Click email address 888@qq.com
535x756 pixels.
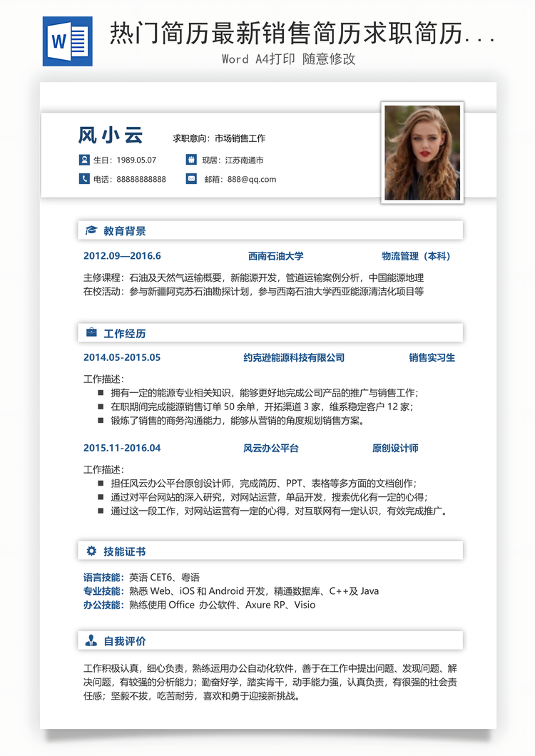252,179
